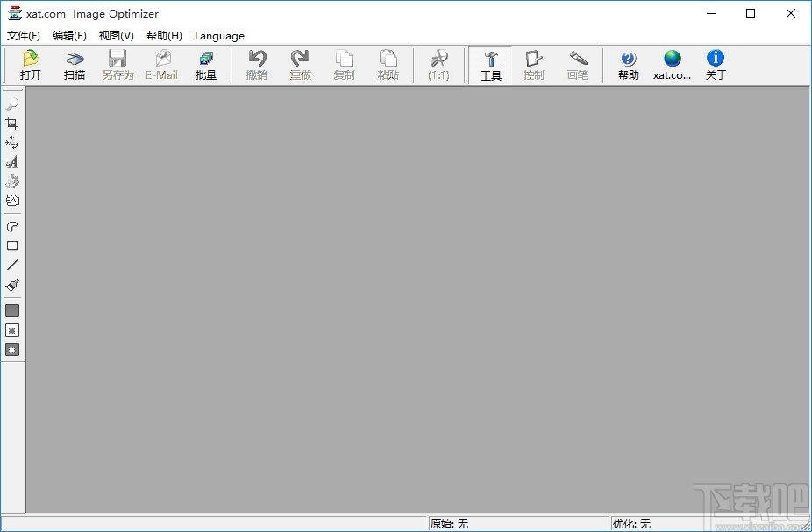Redo with the 重做 toolbar arrow
Screen dimensions: 812x532
pyautogui.click(x=301, y=65)
